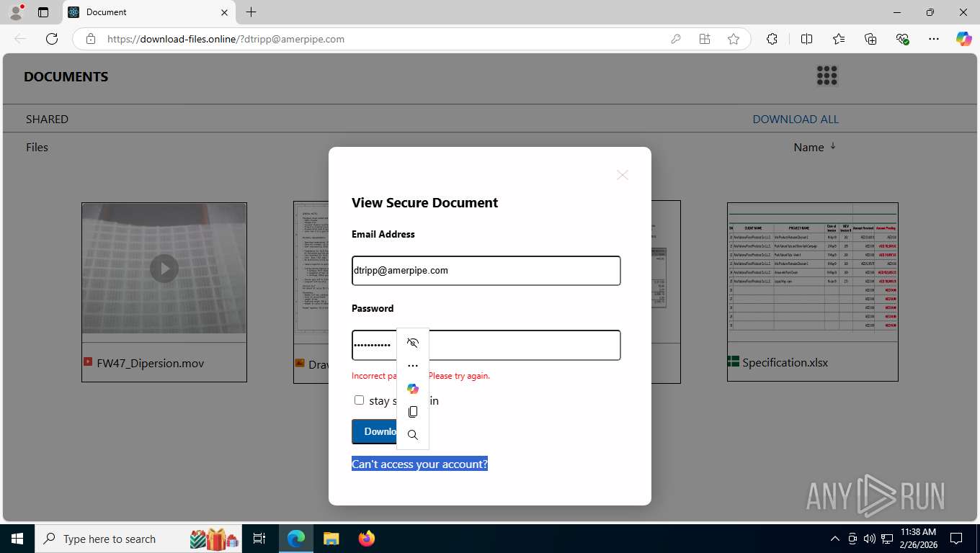This screenshot has height=553, width=980.
Task: Click search icon in selection mini menu
Action: (413, 435)
